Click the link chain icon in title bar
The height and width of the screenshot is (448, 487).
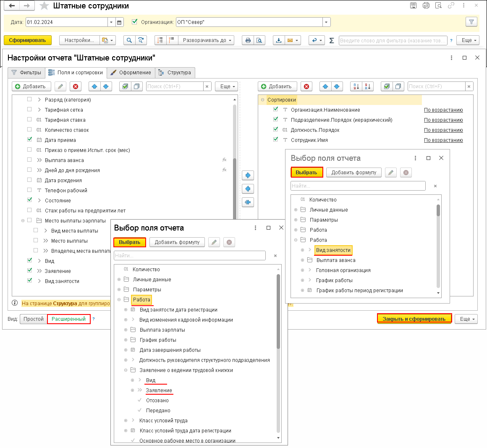point(451,5)
